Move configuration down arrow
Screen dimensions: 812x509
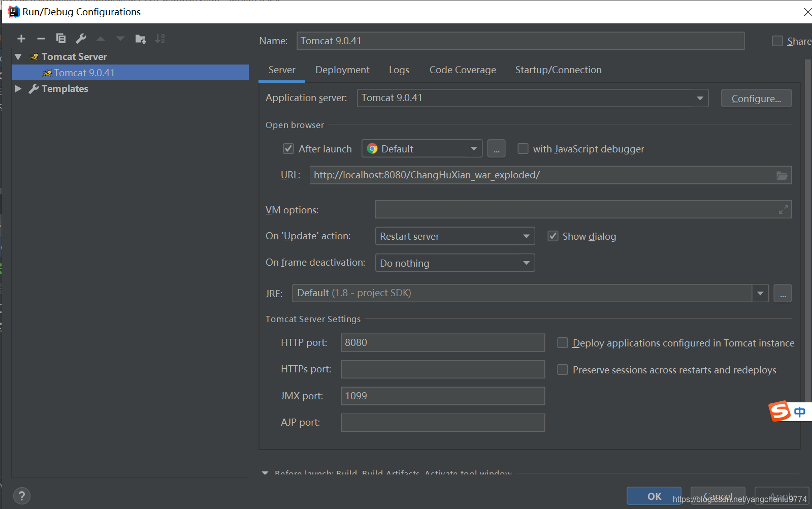tap(120, 39)
